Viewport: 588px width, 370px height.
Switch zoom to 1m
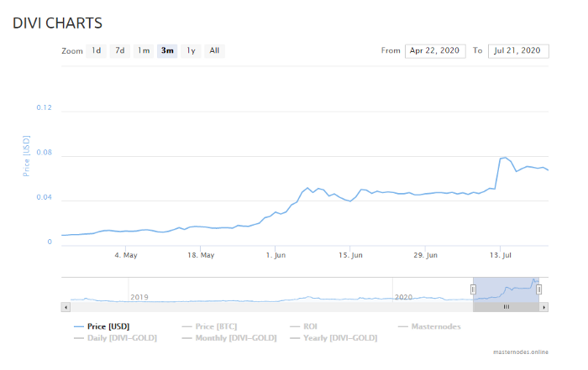(144, 50)
